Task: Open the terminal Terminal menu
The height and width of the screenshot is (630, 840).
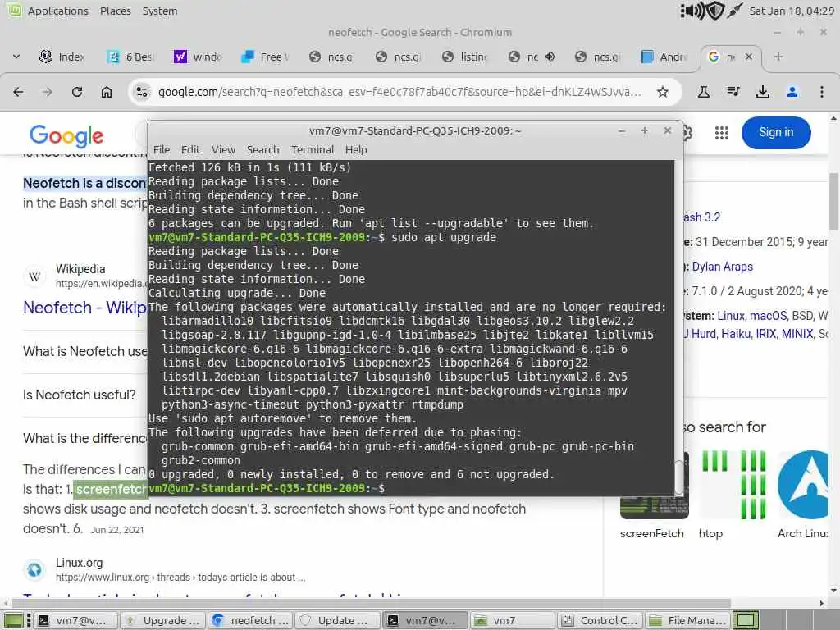Action: (x=313, y=149)
